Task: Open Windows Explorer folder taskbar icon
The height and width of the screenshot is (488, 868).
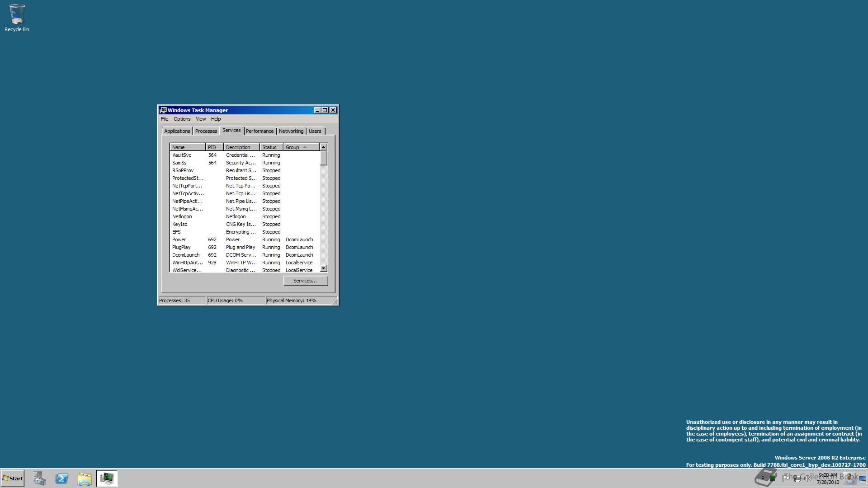Action: (85, 478)
